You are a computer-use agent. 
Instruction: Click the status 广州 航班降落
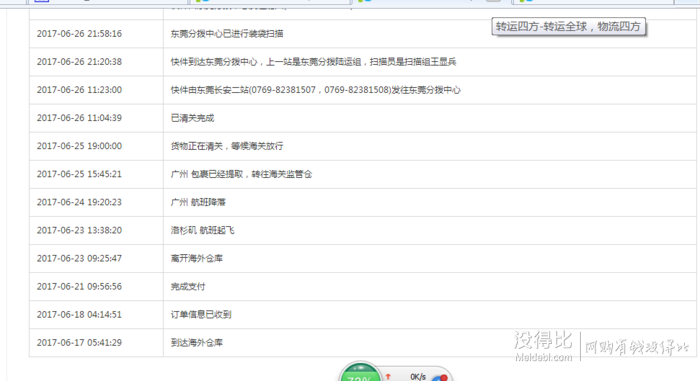coord(198,202)
